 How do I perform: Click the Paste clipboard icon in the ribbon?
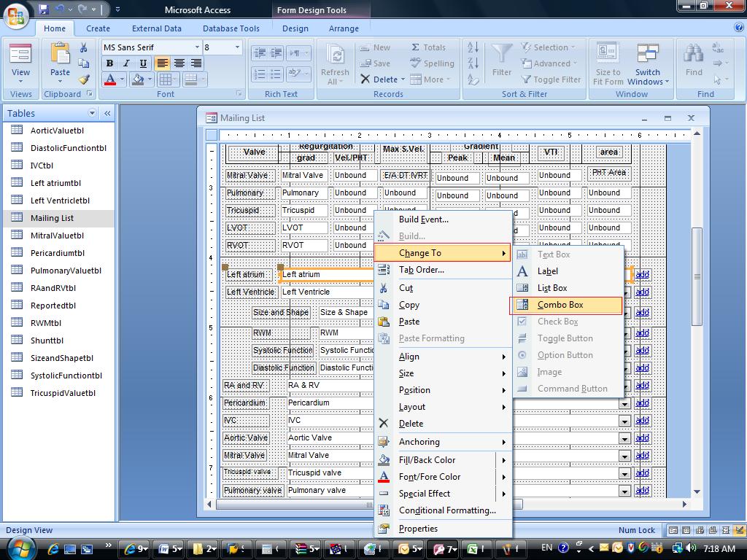(60, 53)
